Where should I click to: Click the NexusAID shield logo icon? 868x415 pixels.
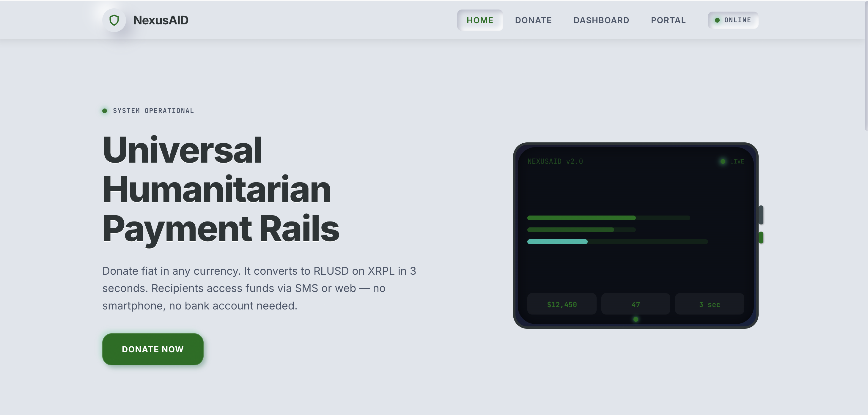[114, 20]
